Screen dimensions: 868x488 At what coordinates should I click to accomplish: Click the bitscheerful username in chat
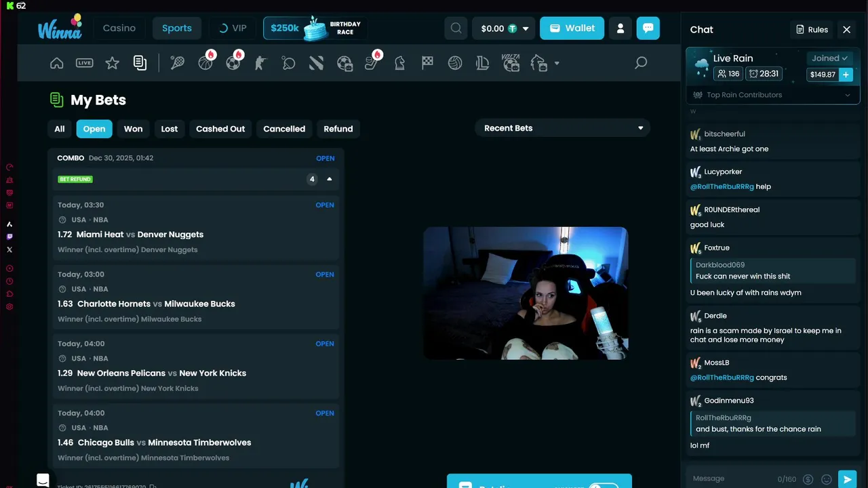point(724,134)
